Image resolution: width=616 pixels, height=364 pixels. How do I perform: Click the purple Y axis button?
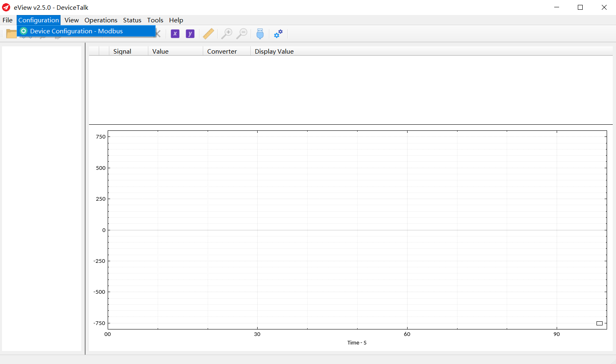point(190,34)
